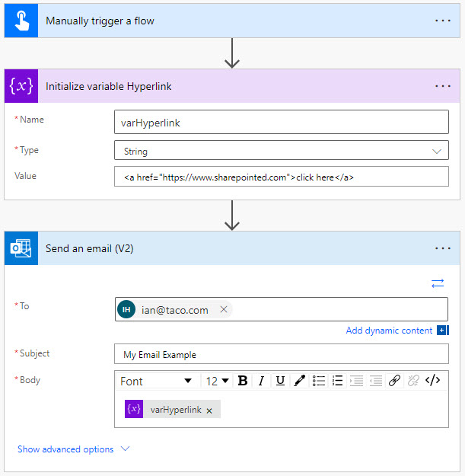Click the Manually trigger a flow title
The image size is (465, 476).
coord(100,21)
